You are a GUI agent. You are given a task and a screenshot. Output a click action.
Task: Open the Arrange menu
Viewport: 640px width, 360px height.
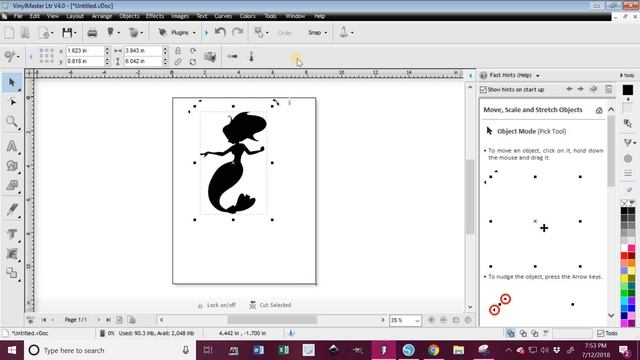pos(102,16)
